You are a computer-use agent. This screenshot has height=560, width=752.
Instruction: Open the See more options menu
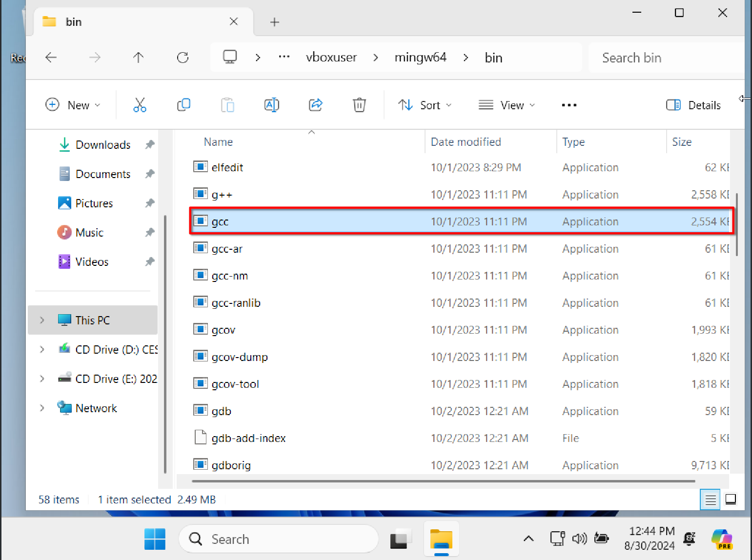pyautogui.click(x=569, y=105)
